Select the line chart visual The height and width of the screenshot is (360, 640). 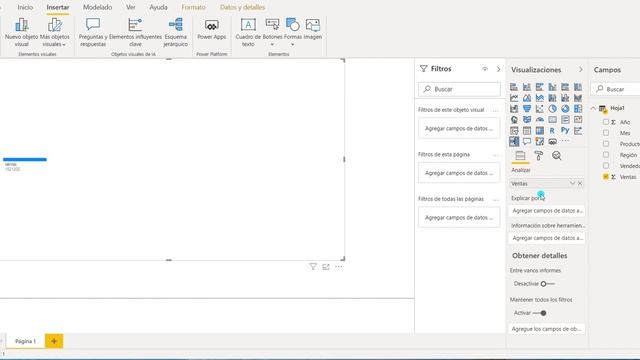coord(514,98)
